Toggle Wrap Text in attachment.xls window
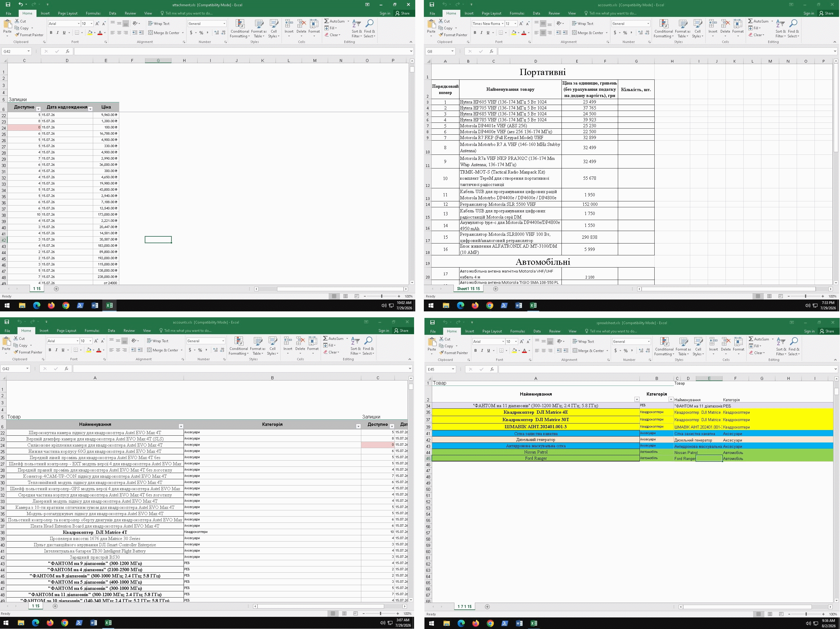The height and width of the screenshot is (629, 840). pos(159,23)
